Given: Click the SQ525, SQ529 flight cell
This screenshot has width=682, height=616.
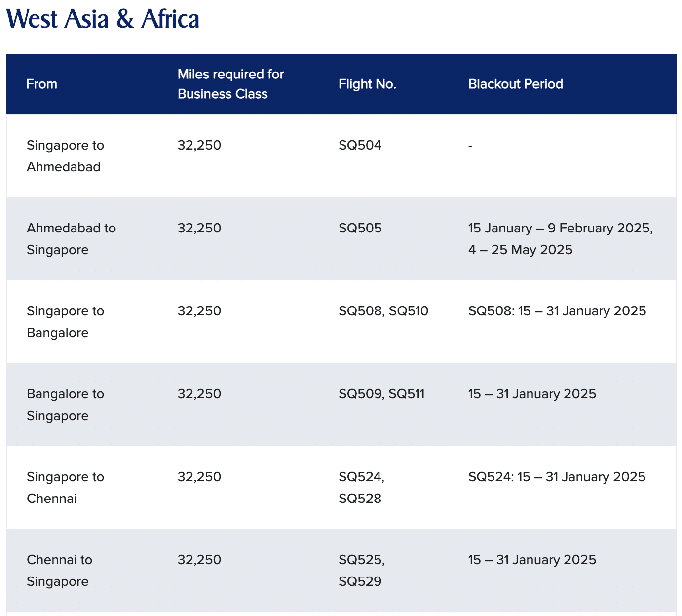Looking at the screenshot, I should [x=361, y=571].
